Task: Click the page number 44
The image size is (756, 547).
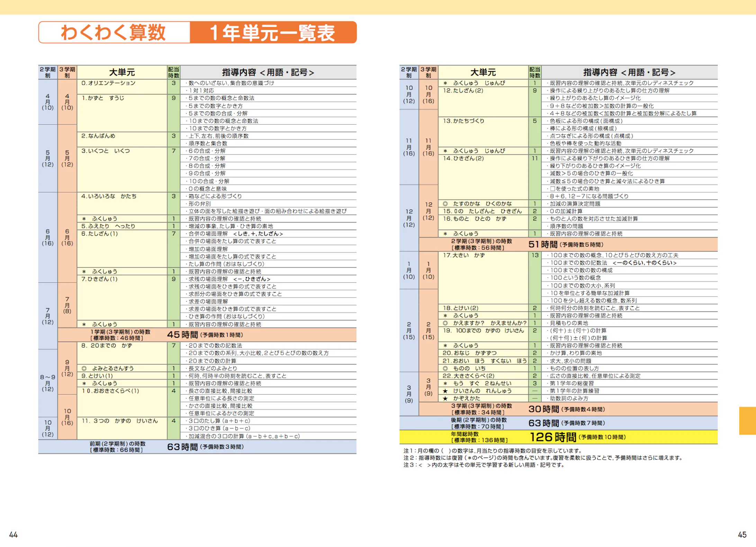Action: pyautogui.click(x=13, y=535)
